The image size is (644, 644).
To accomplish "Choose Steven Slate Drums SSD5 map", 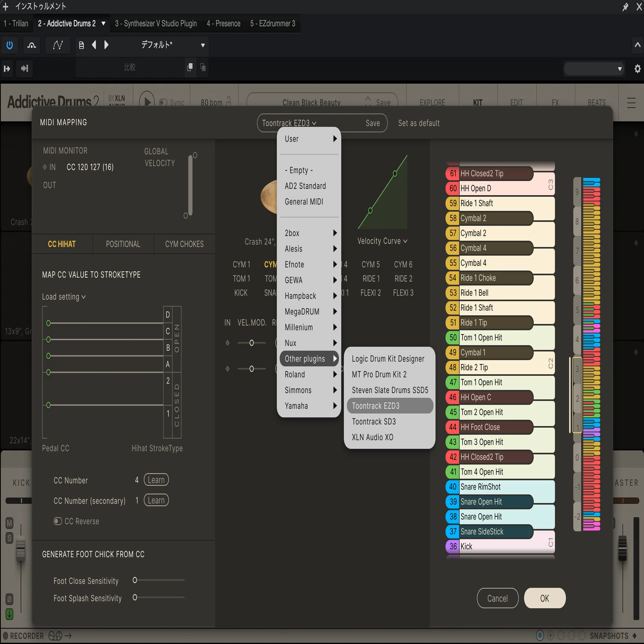I will pyautogui.click(x=390, y=390).
